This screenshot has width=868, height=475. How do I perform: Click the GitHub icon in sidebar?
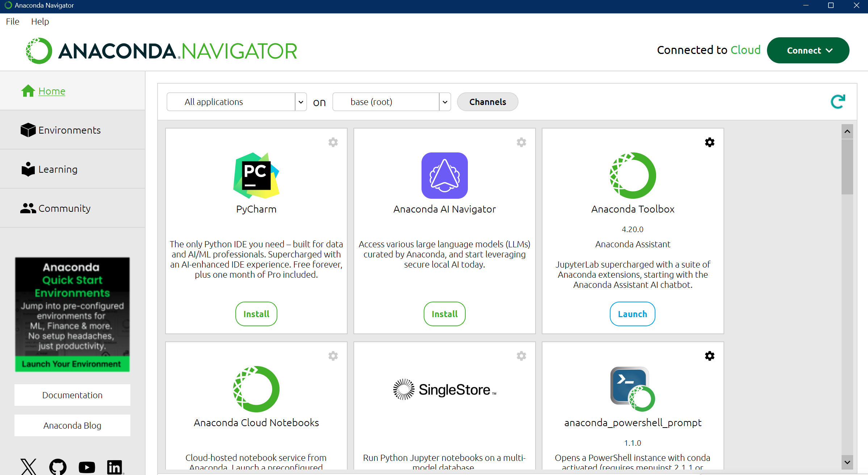coord(58,467)
